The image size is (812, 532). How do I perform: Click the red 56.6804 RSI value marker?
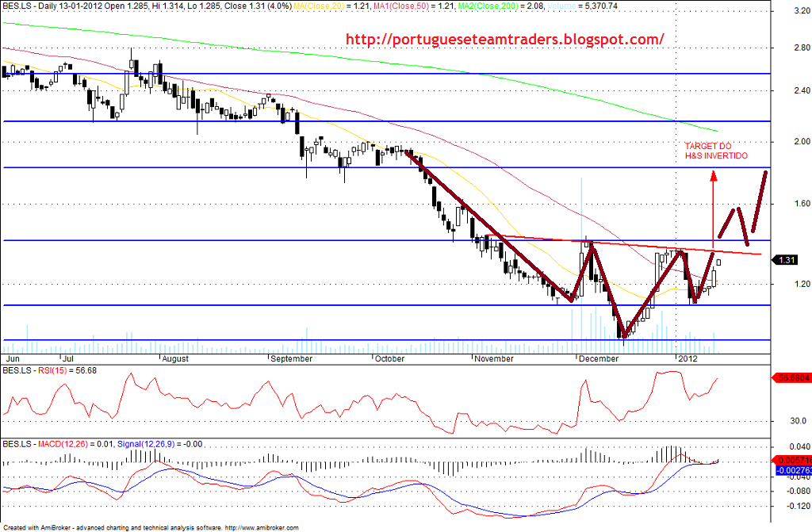pyautogui.click(x=791, y=378)
